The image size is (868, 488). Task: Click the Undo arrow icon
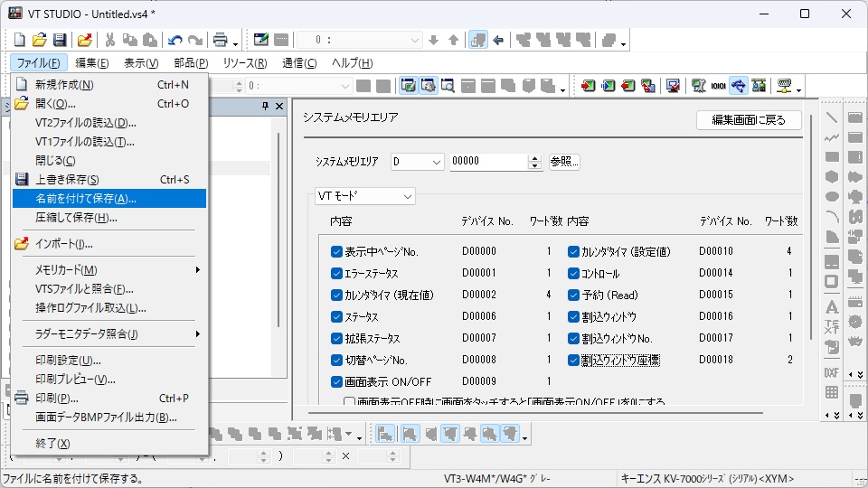tap(175, 40)
